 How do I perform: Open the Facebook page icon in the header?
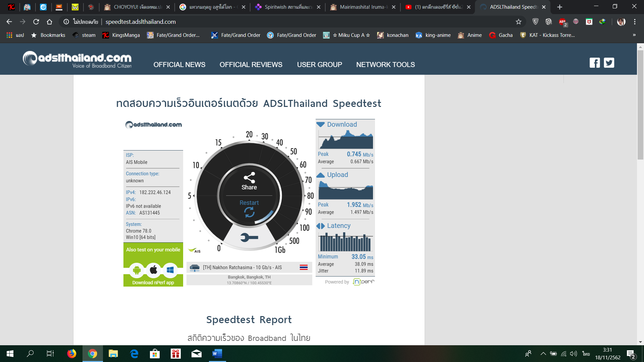595,63
